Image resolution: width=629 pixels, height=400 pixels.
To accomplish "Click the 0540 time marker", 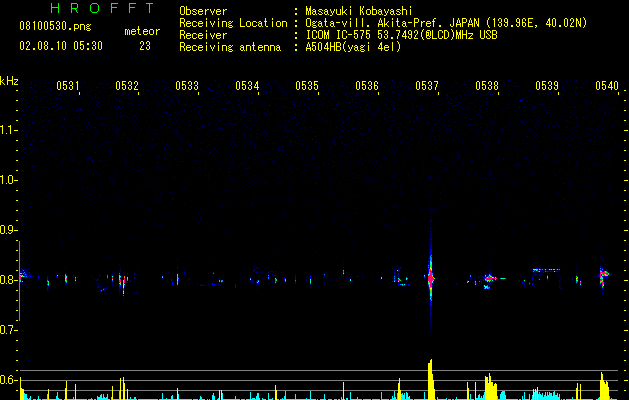I will click(x=607, y=86).
